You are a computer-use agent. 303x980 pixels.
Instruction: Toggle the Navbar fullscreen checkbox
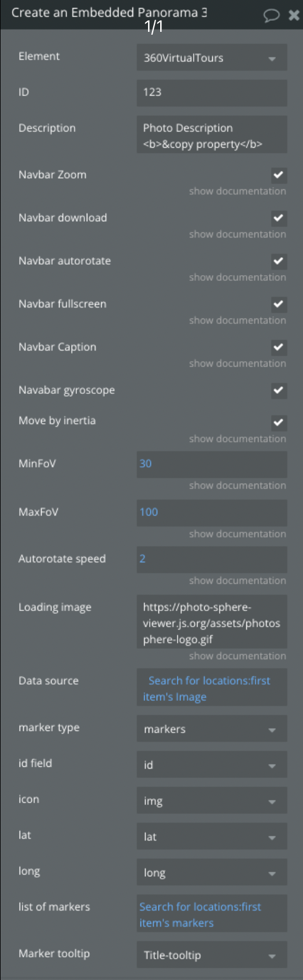278,304
